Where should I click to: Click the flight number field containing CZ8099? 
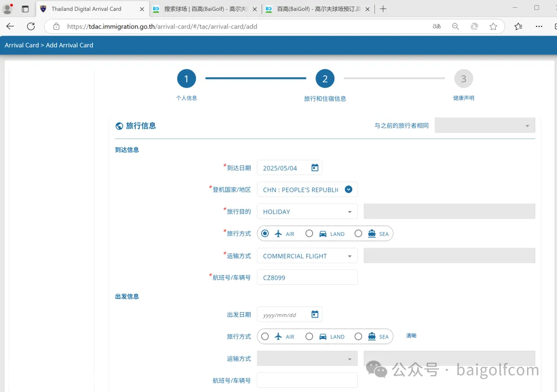(x=307, y=278)
